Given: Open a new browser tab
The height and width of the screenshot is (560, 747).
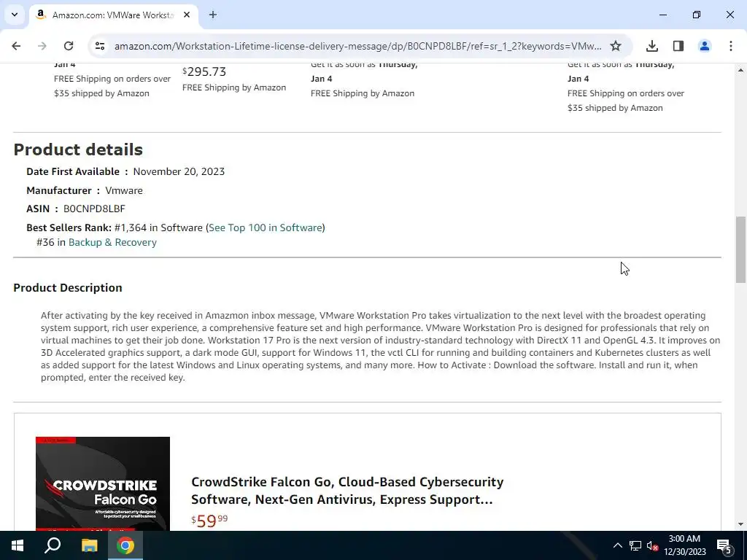Looking at the screenshot, I should pyautogui.click(x=213, y=15).
